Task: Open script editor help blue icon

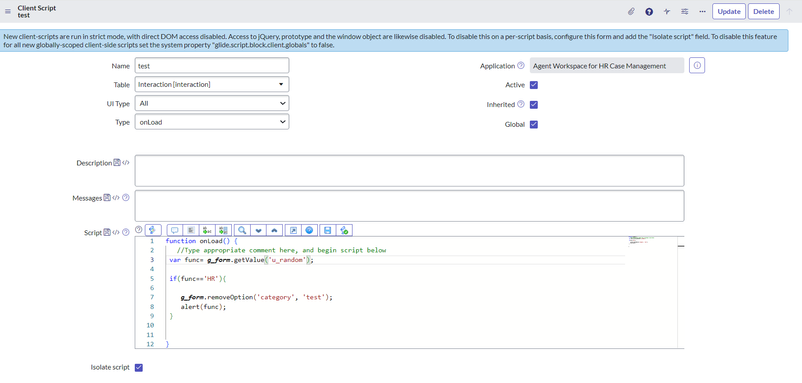Action: 309,230
